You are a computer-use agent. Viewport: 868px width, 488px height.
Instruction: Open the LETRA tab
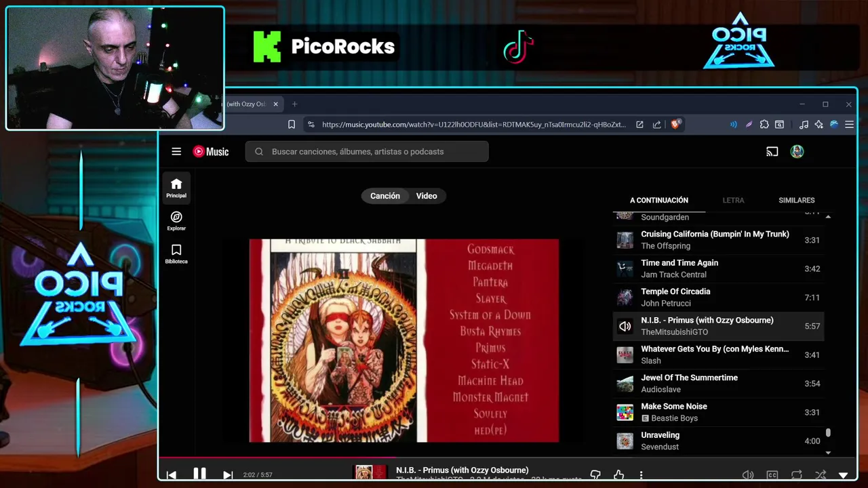[x=733, y=201]
